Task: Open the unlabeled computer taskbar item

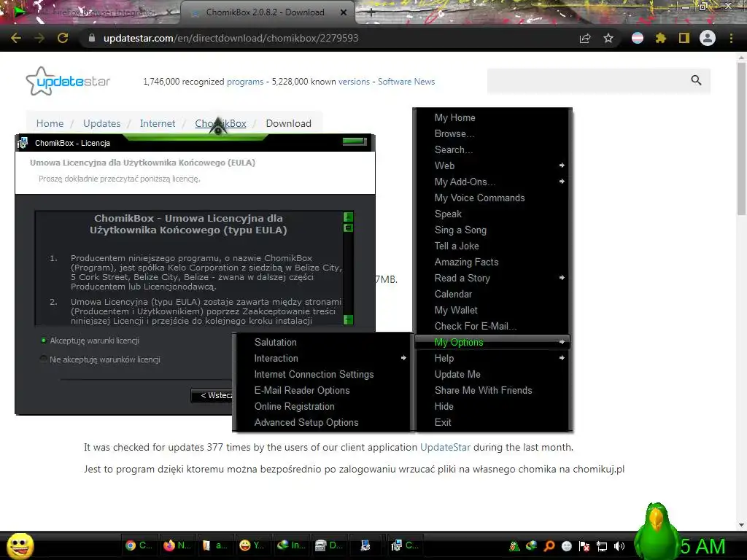Action: point(366,545)
